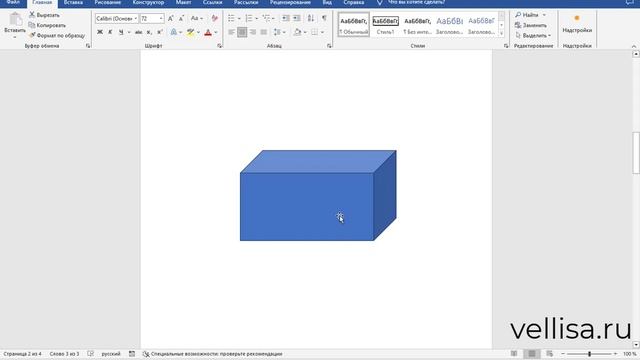Apply text effects with the glowing A icon
Screen dimensions: 640x360
(x=173, y=32)
